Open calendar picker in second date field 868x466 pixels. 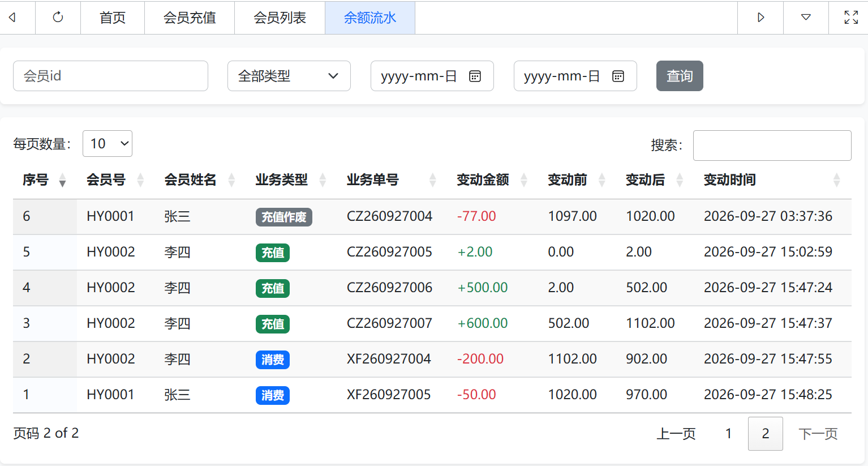click(x=618, y=76)
